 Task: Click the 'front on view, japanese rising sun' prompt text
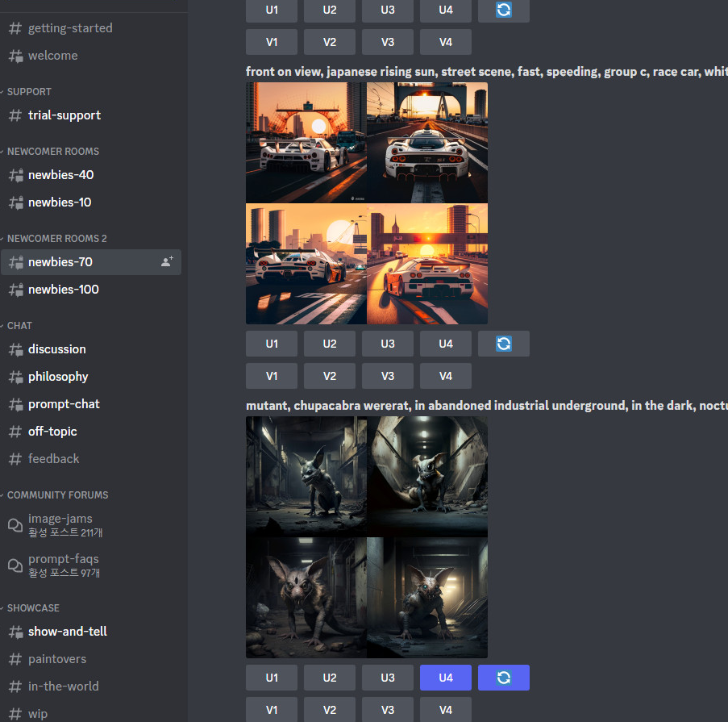[487, 72]
